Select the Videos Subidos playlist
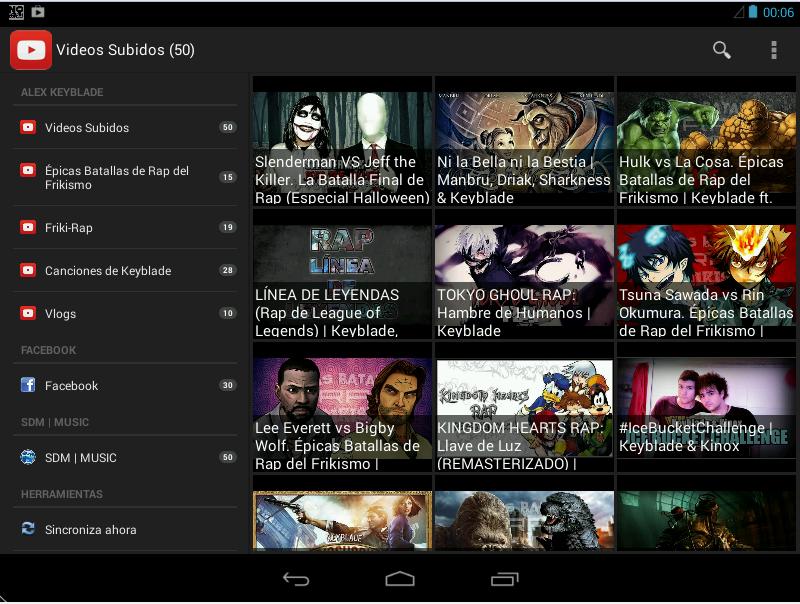 [87, 128]
